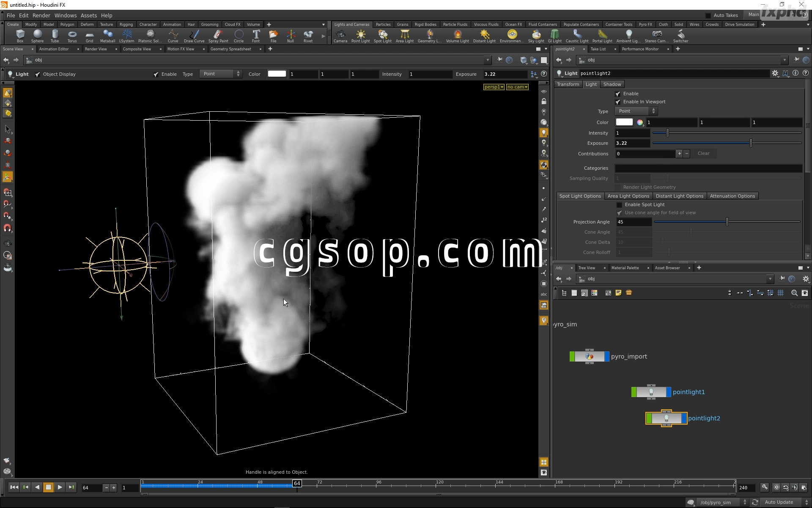Viewport: 812px width, 508px height.
Task: Click the light Color swatch in parameters
Action: 624,122
